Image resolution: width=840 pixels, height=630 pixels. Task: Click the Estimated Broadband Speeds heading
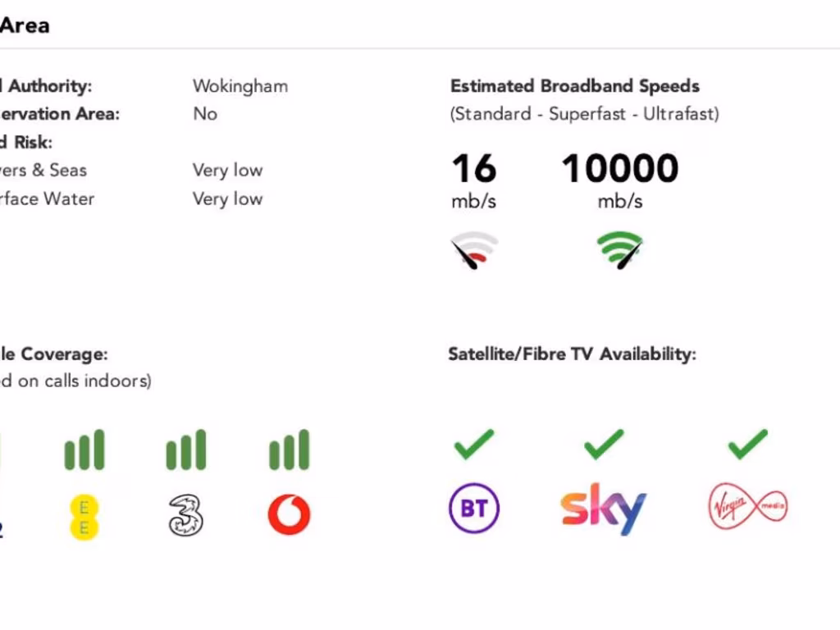pyautogui.click(x=574, y=86)
